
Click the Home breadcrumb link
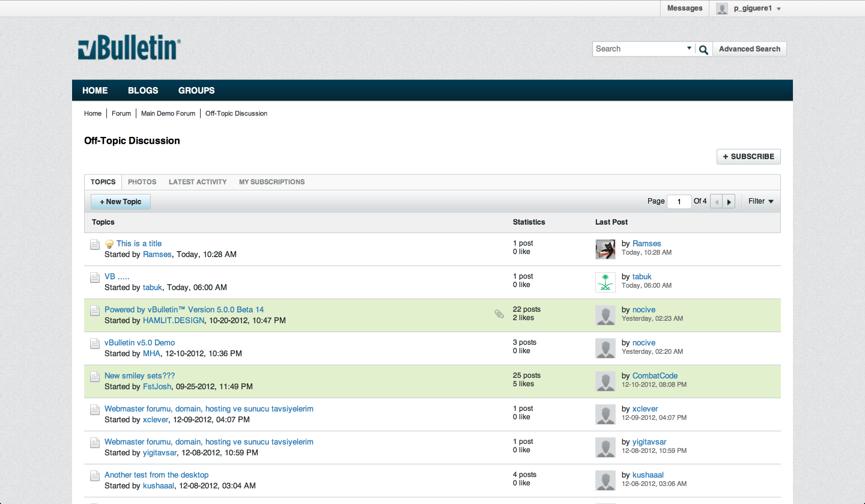click(x=93, y=114)
